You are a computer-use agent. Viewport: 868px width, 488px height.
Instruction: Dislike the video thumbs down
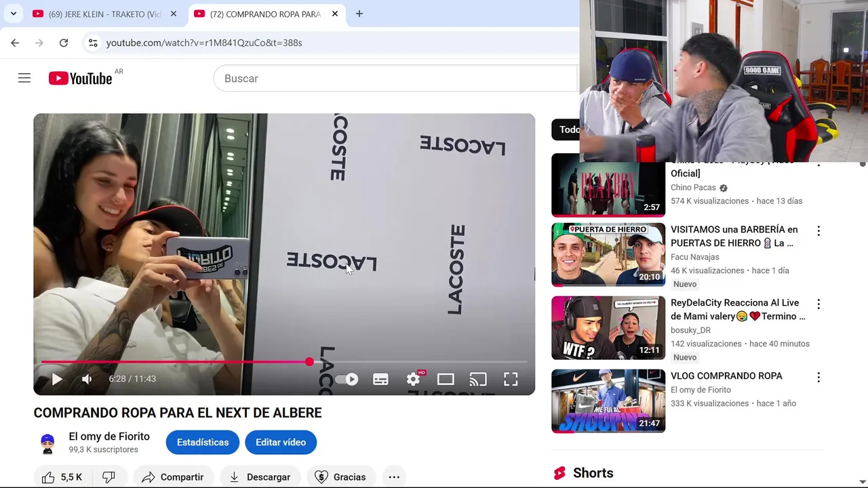tap(108, 477)
